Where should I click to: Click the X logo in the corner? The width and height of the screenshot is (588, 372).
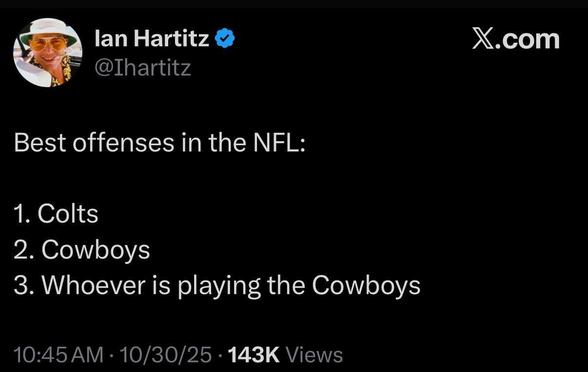pyautogui.click(x=485, y=39)
